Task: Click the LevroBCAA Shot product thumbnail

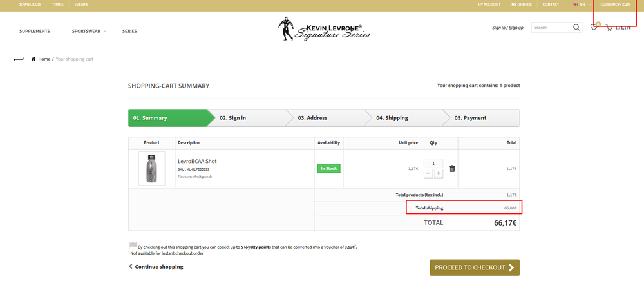Action: coord(151,168)
